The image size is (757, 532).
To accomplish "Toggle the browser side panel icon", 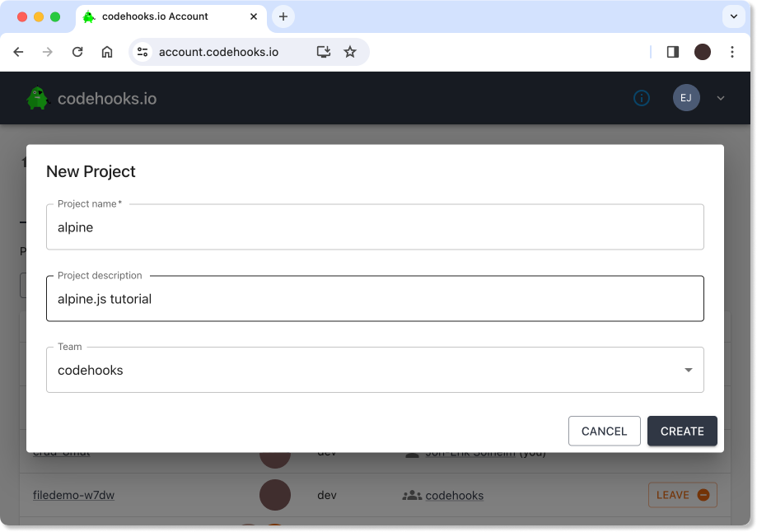I will click(673, 52).
